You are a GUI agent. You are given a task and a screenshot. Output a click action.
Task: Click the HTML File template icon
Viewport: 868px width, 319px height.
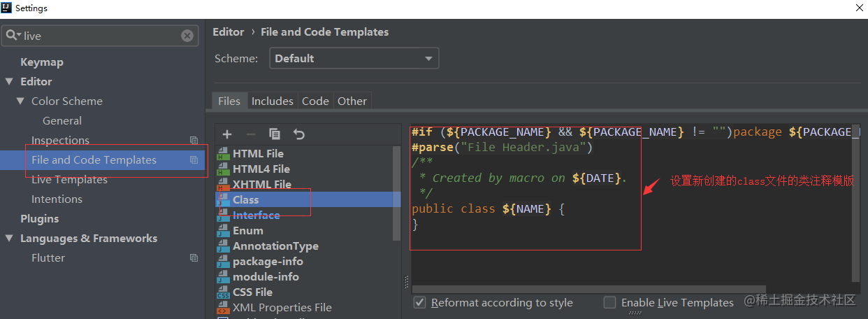coord(224,154)
